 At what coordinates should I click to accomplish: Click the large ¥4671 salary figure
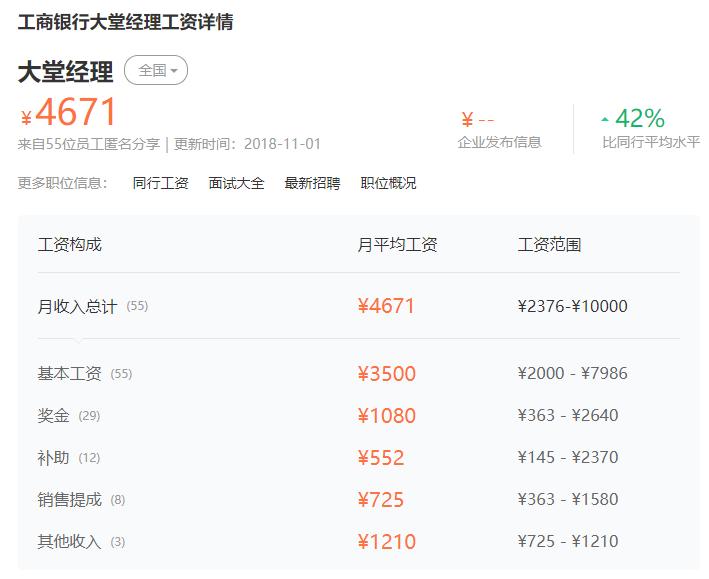[x=69, y=112]
